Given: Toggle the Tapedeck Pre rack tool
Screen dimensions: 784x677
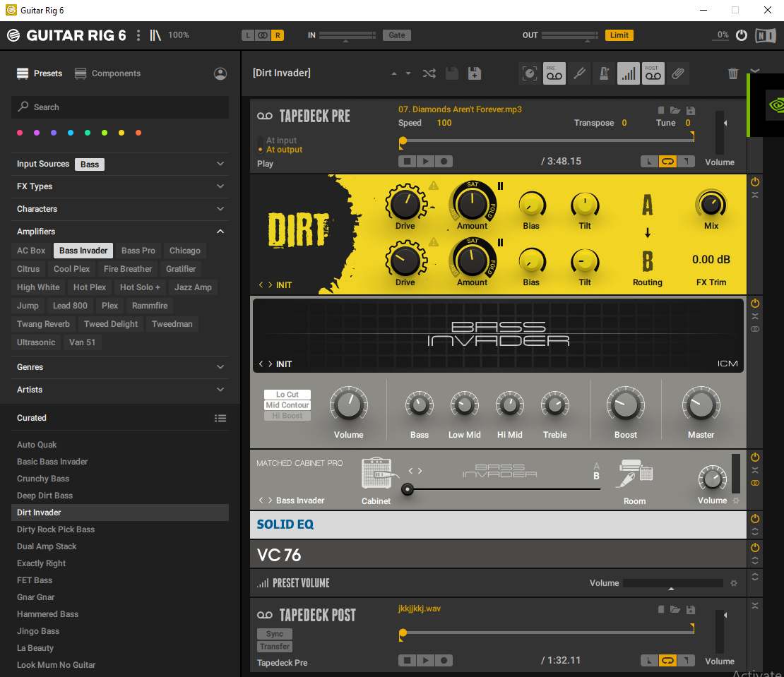Looking at the screenshot, I should (554, 73).
